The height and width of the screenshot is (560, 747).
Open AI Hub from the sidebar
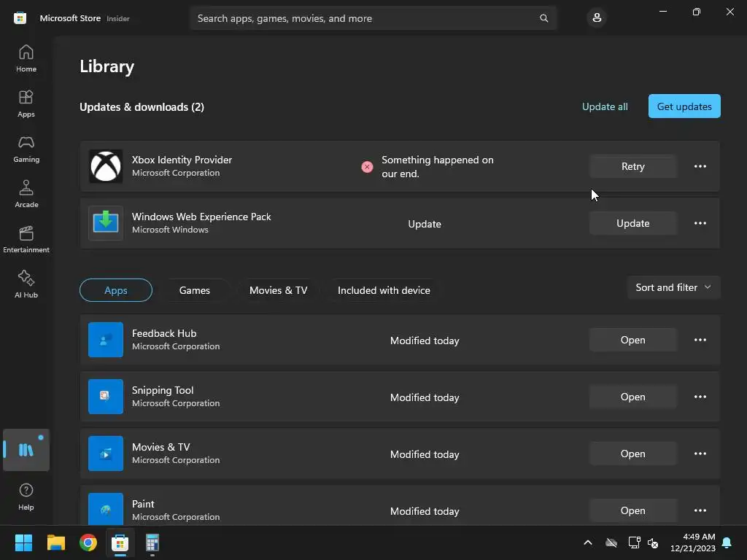[26, 285]
